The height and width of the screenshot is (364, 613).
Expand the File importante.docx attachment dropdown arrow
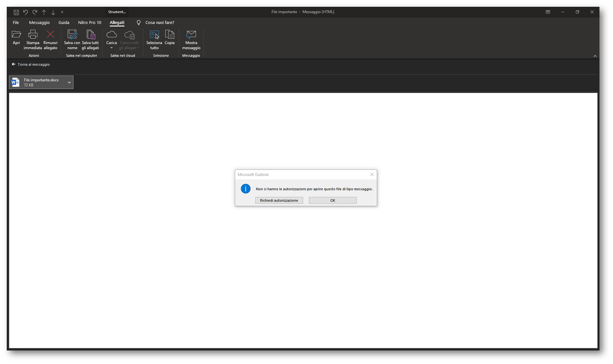[69, 82]
